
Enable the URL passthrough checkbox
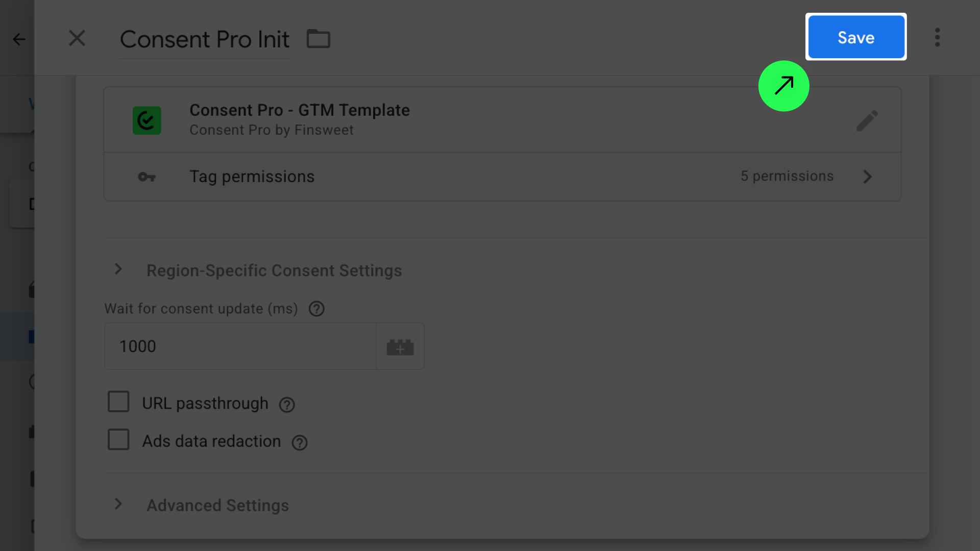[x=118, y=402]
